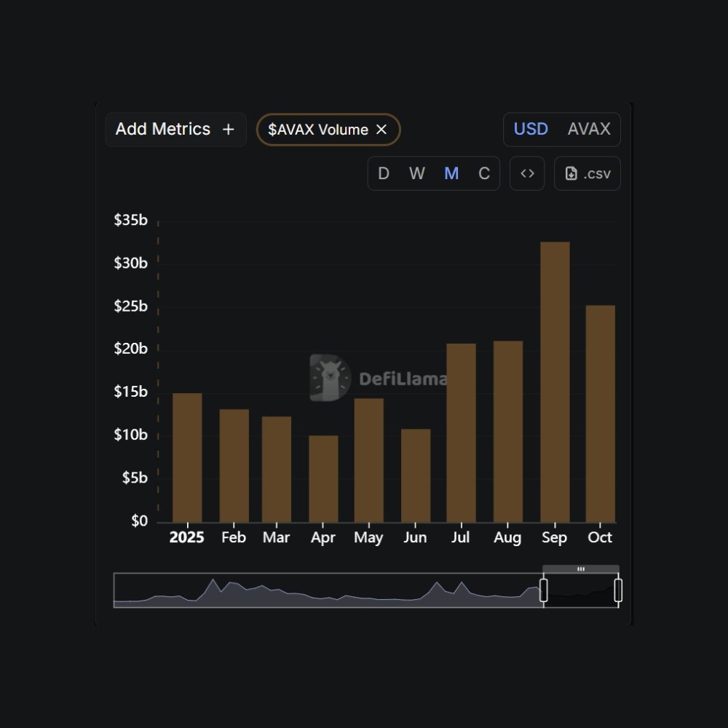Switch denomination to AVAX
This screenshot has width=728, height=728.
pos(589,130)
